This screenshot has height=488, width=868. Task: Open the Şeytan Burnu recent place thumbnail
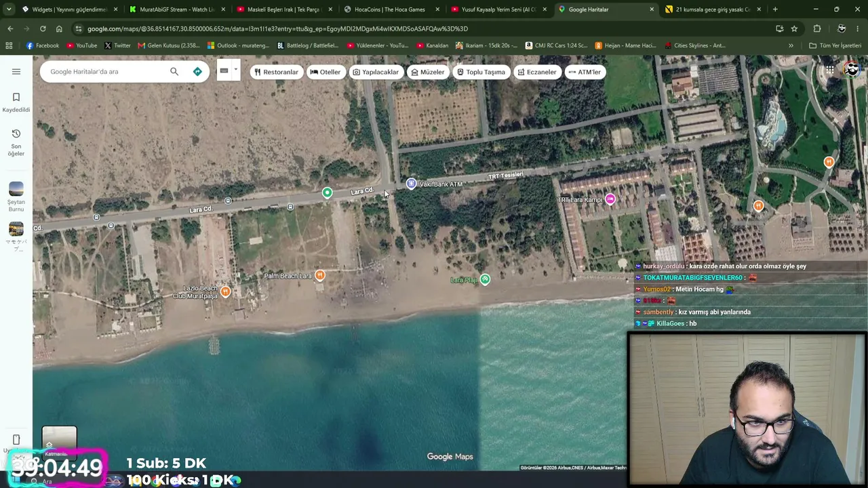[x=16, y=197]
